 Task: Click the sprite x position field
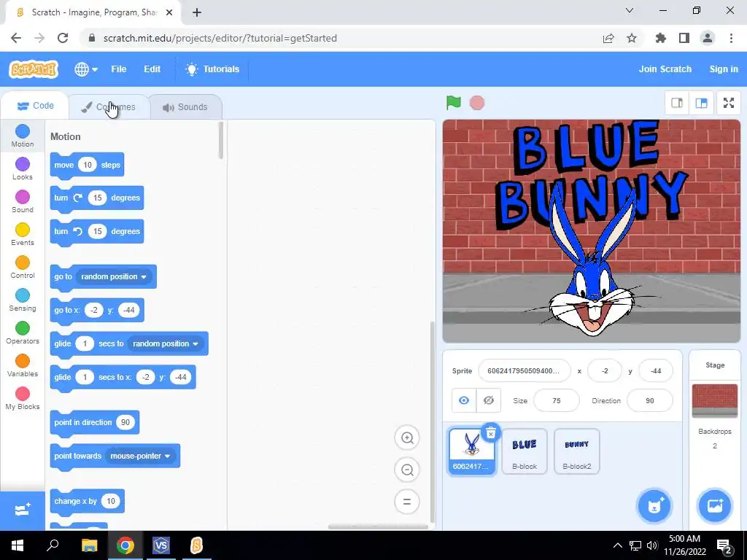[x=605, y=371]
